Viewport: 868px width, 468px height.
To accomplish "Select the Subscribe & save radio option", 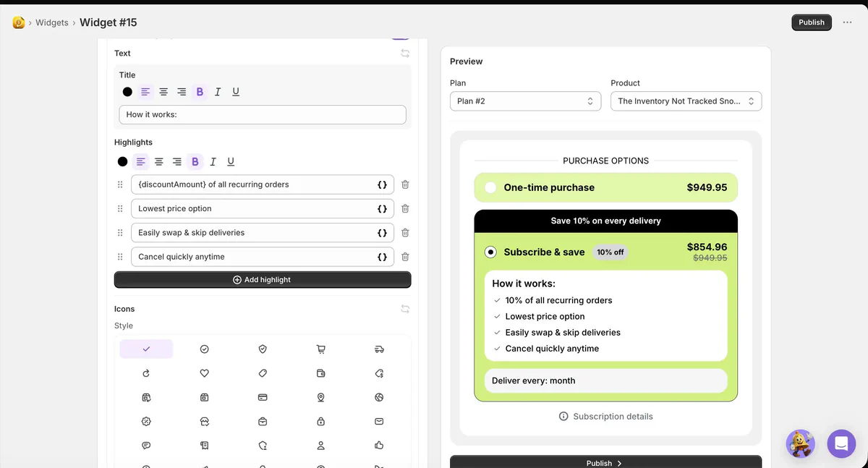I will 490,252.
